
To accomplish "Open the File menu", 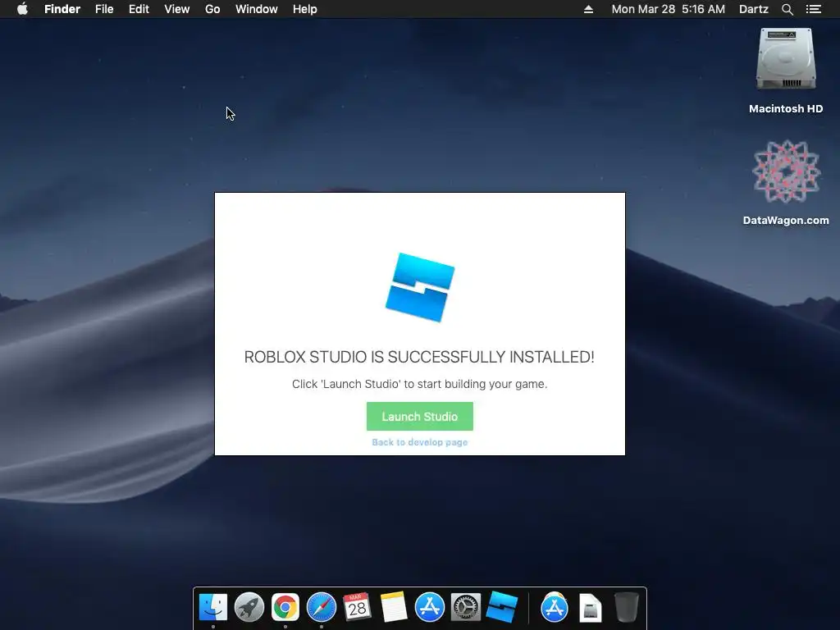I will [x=104, y=9].
